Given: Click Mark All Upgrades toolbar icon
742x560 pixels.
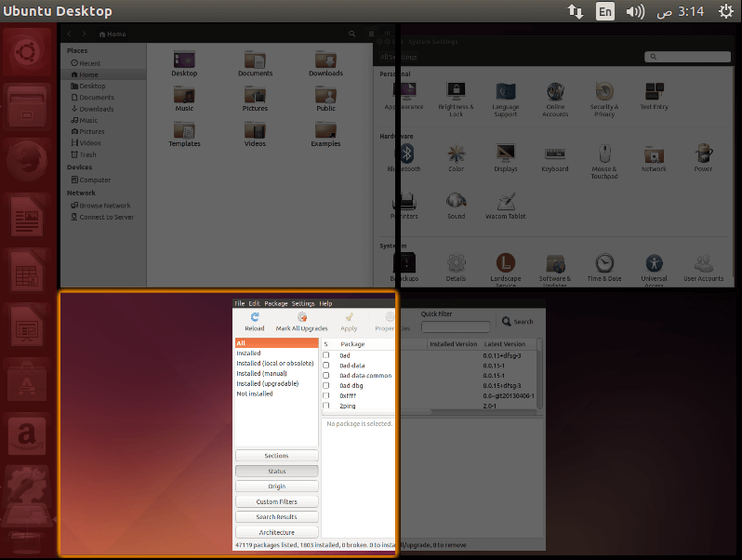Looking at the screenshot, I should [302, 317].
